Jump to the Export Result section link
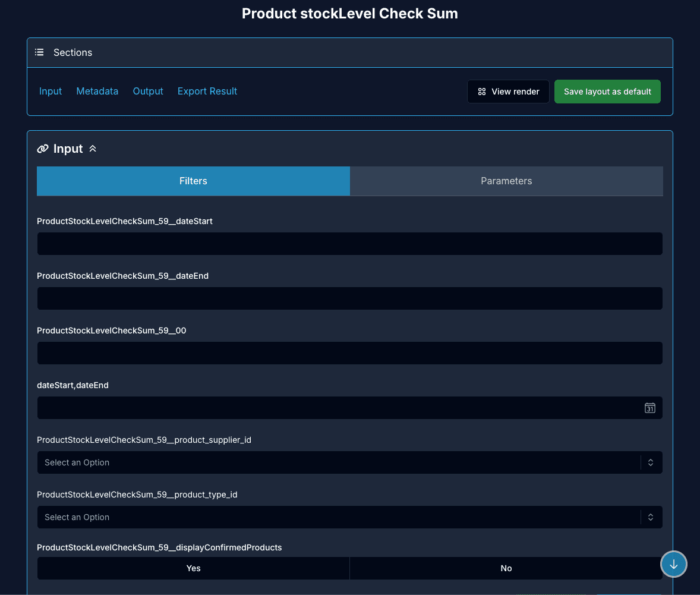The width and height of the screenshot is (700, 595). point(207,91)
